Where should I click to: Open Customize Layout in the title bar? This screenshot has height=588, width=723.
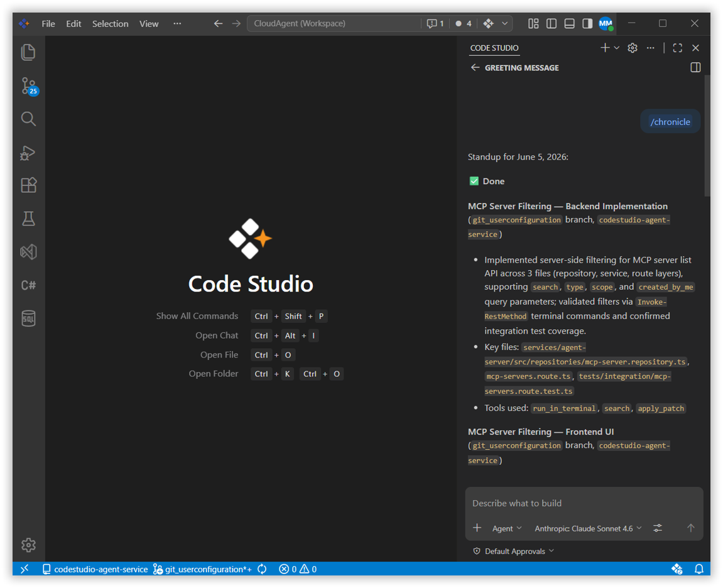pos(533,23)
